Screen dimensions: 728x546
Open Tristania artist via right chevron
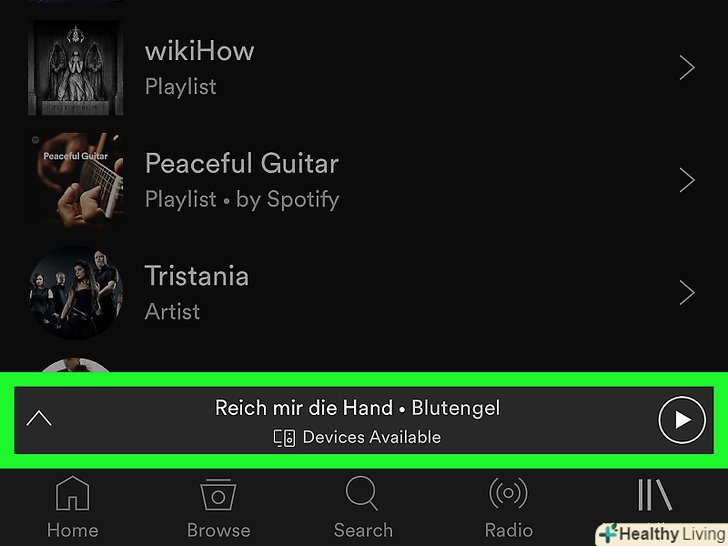687,292
